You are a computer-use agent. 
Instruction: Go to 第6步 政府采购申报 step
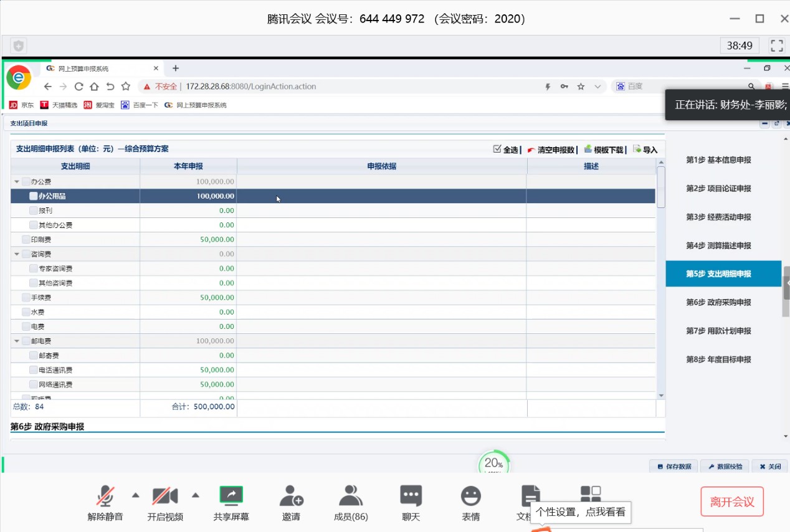coord(718,303)
